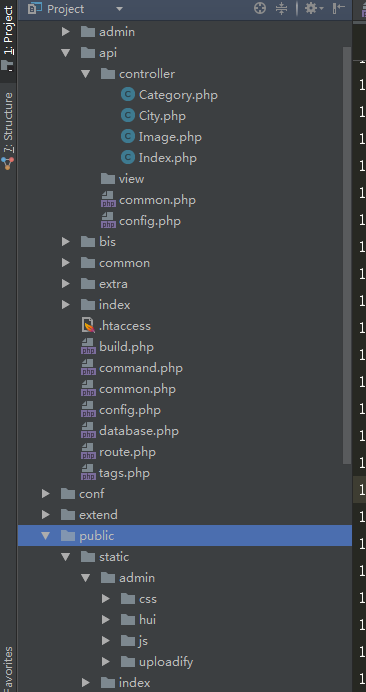Toggle the 1: Project side tab
This screenshot has height=692, width=366.
tap(8, 39)
